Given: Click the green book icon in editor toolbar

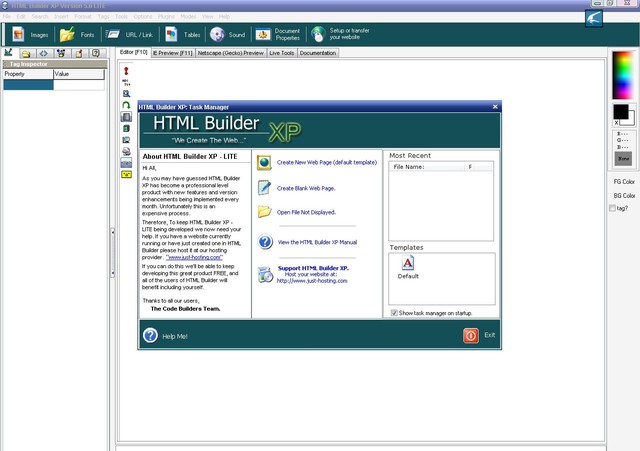Looking at the screenshot, I should 126,129.
